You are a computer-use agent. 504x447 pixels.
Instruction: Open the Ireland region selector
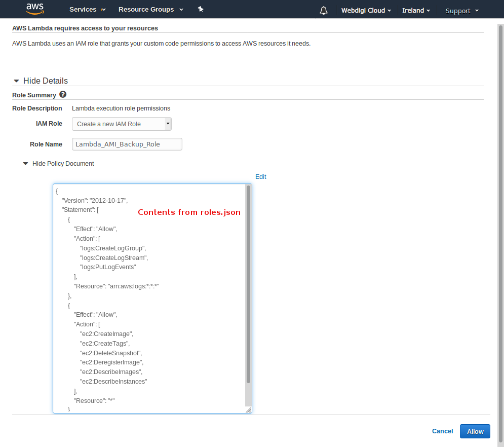416,11
